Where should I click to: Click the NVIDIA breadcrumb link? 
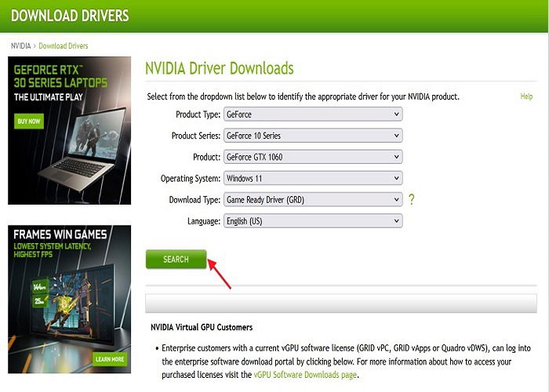pyautogui.click(x=20, y=45)
